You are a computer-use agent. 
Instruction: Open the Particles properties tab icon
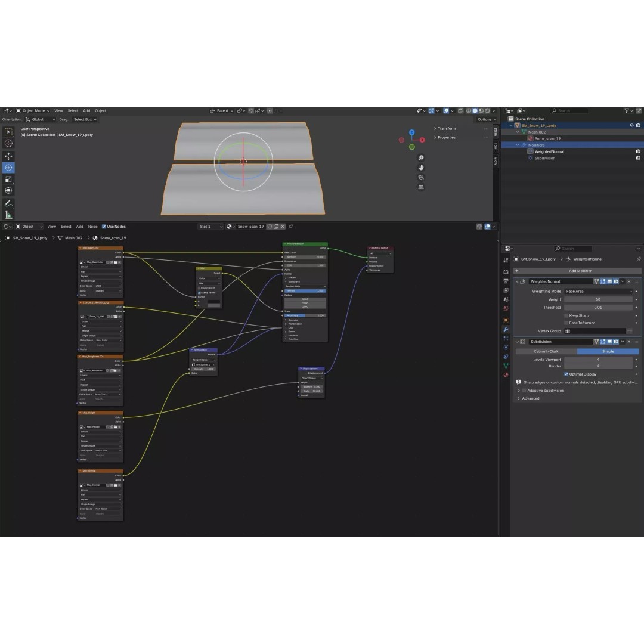click(x=506, y=339)
